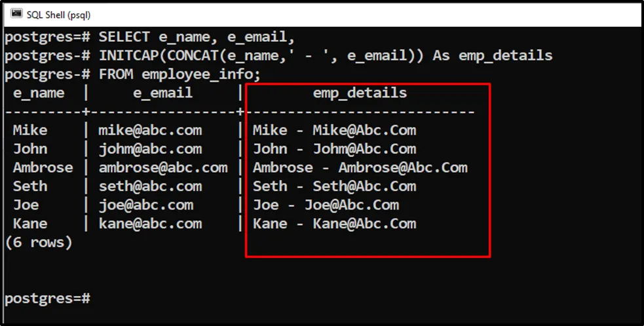This screenshot has height=326, width=644.
Task: Click the name Kane in e_name column
Action: [x=30, y=224]
